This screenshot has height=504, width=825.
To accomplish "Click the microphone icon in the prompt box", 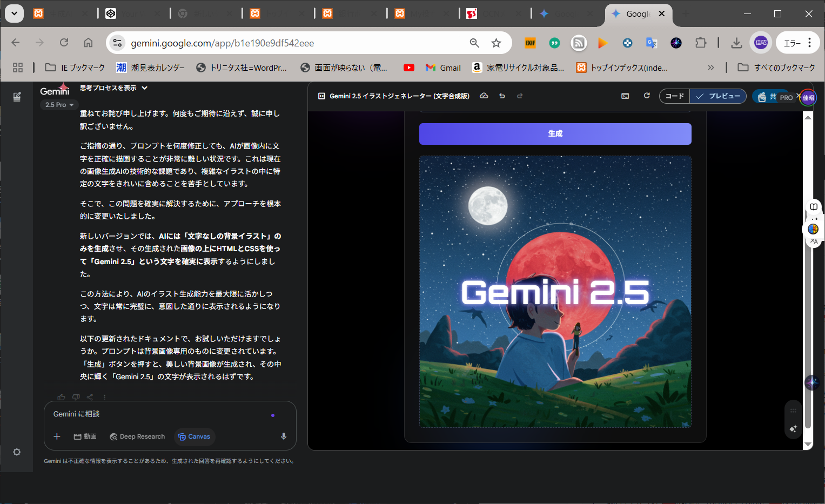I will (284, 436).
